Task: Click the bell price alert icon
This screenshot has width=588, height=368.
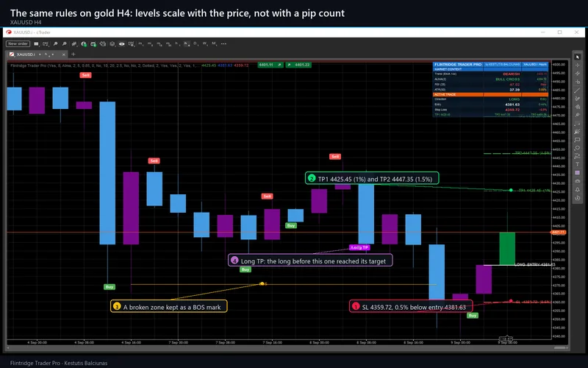Action: (578, 189)
